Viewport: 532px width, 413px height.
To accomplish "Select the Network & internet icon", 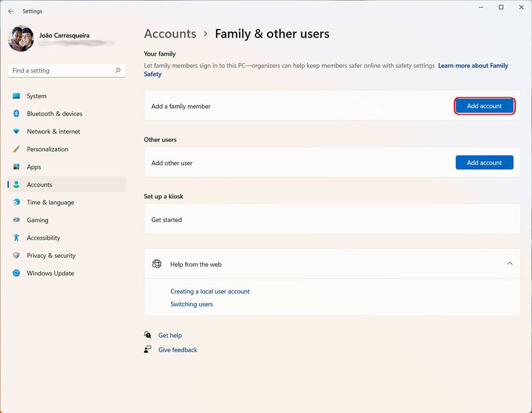I will point(17,131).
